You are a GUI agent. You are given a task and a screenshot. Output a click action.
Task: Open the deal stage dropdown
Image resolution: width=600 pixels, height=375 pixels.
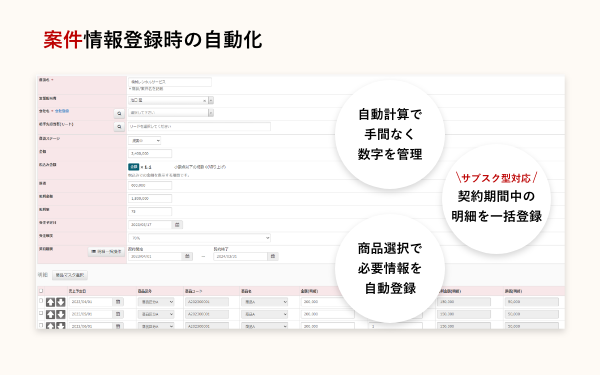144,141
